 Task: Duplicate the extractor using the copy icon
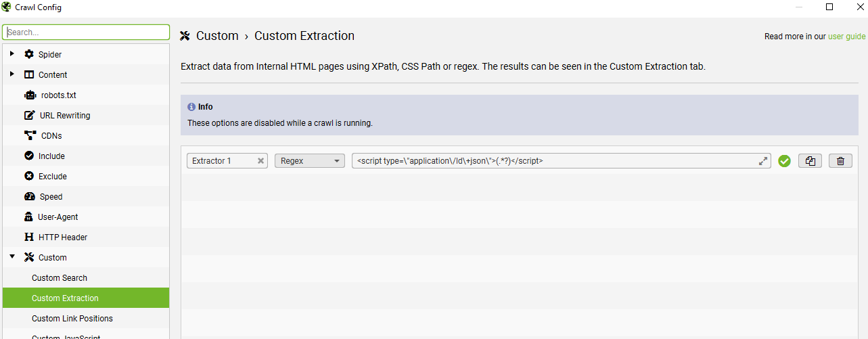[810, 161]
